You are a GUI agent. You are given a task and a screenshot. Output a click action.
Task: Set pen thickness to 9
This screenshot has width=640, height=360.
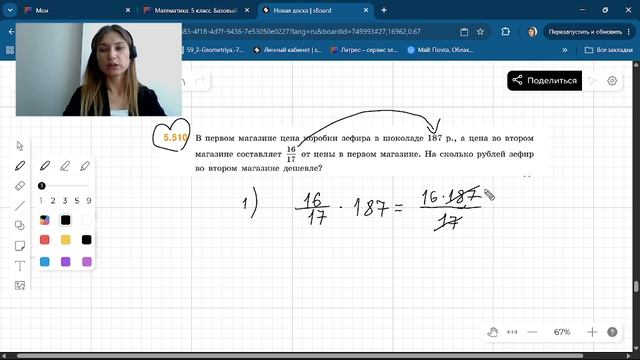pos(89,200)
